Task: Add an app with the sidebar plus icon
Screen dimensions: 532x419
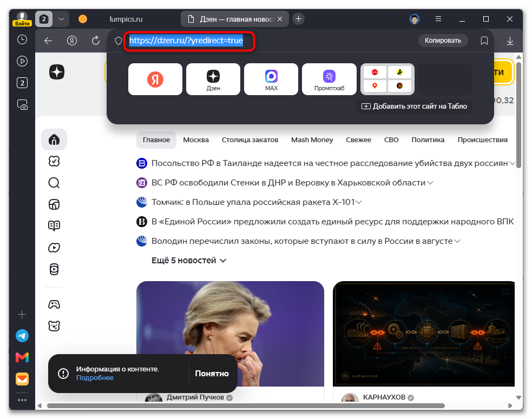Action: click(x=22, y=315)
